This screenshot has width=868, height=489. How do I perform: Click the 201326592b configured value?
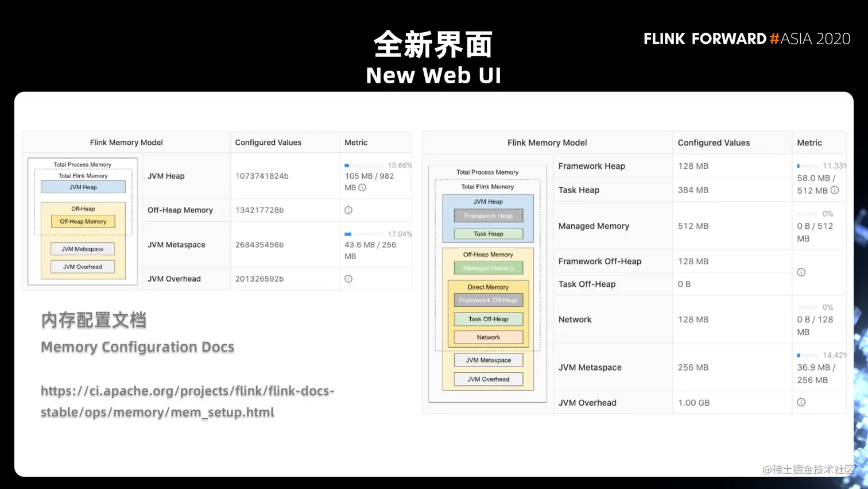click(x=259, y=279)
